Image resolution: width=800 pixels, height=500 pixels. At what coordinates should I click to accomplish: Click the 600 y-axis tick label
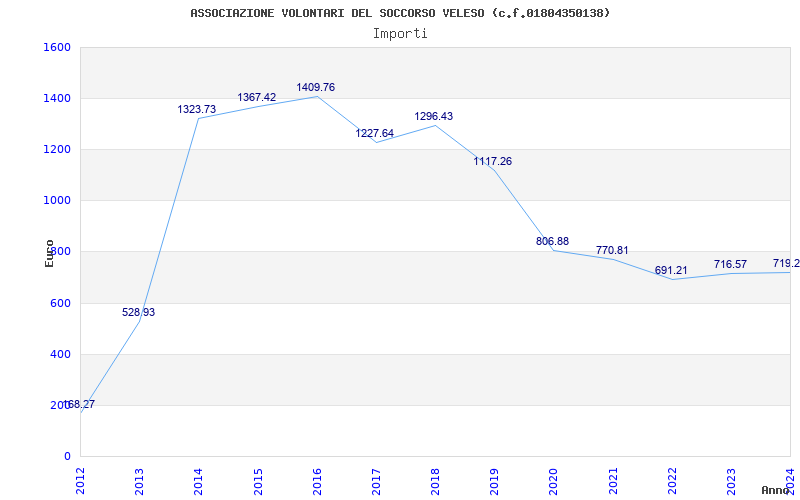(61, 304)
